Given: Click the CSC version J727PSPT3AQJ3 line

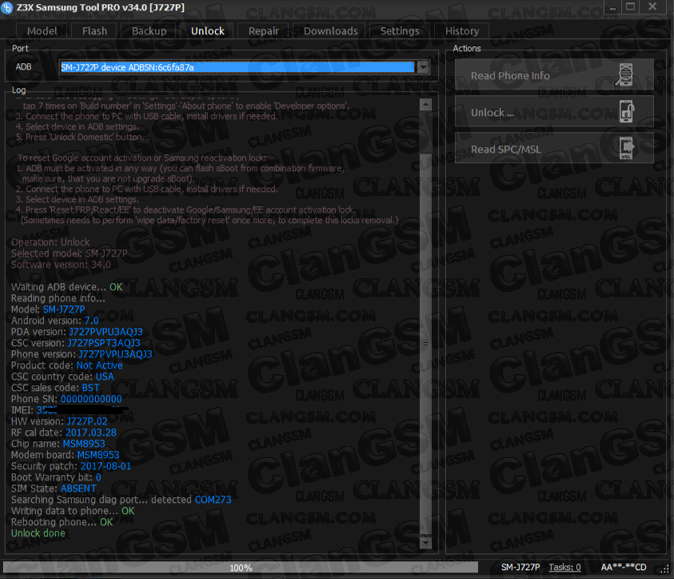Looking at the screenshot, I should (75, 343).
